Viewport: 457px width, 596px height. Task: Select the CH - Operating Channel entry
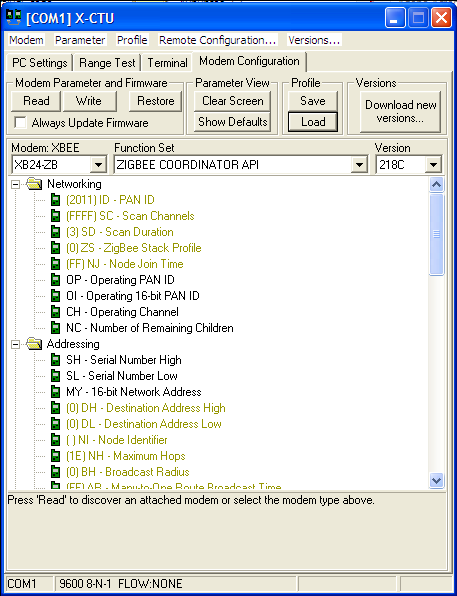122,312
